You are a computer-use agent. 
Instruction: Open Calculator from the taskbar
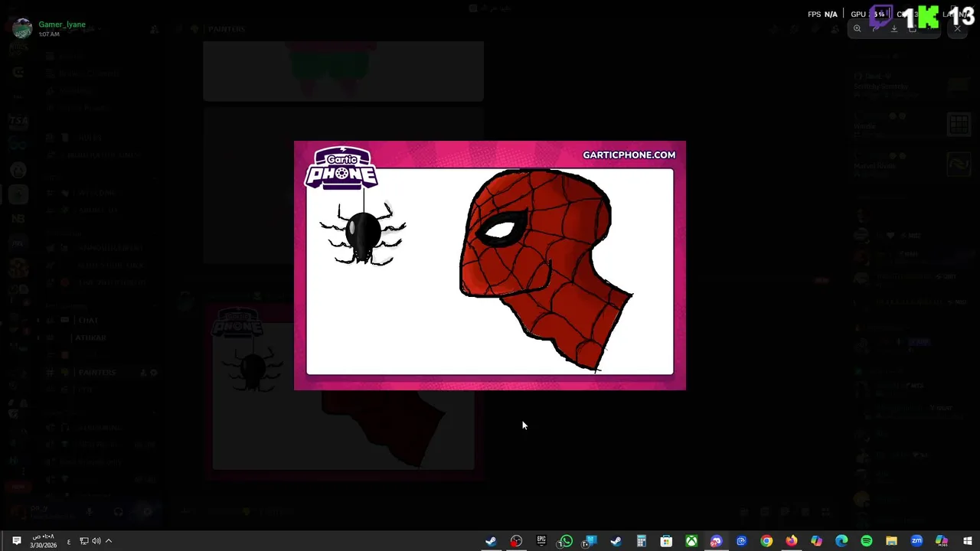tap(641, 541)
